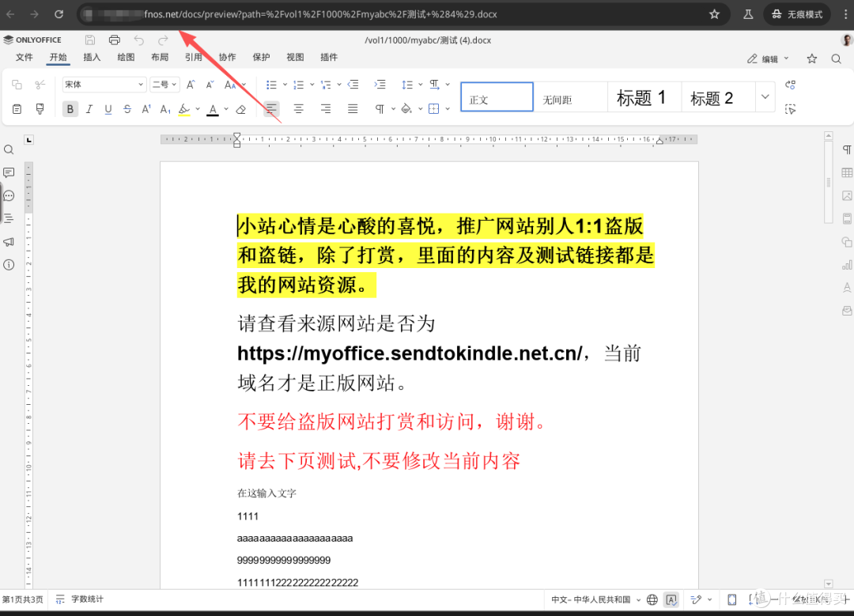Toggle Strikethrough formatting

click(x=127, y=109)
